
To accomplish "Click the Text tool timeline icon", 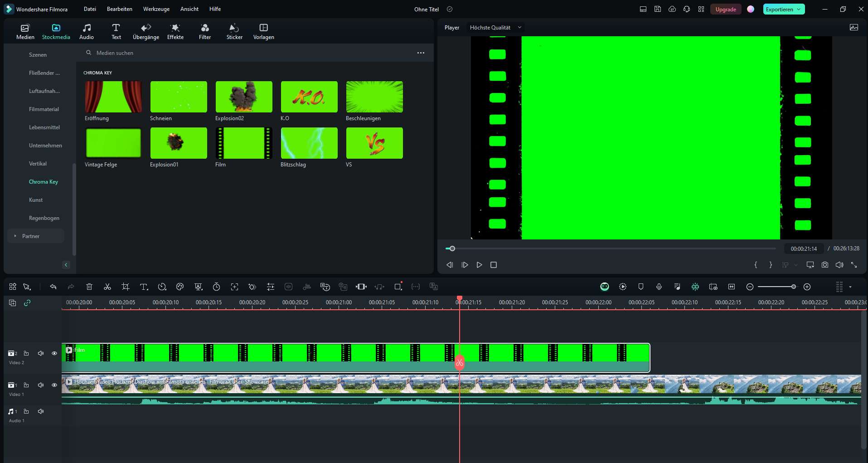I will click(144, 287).
